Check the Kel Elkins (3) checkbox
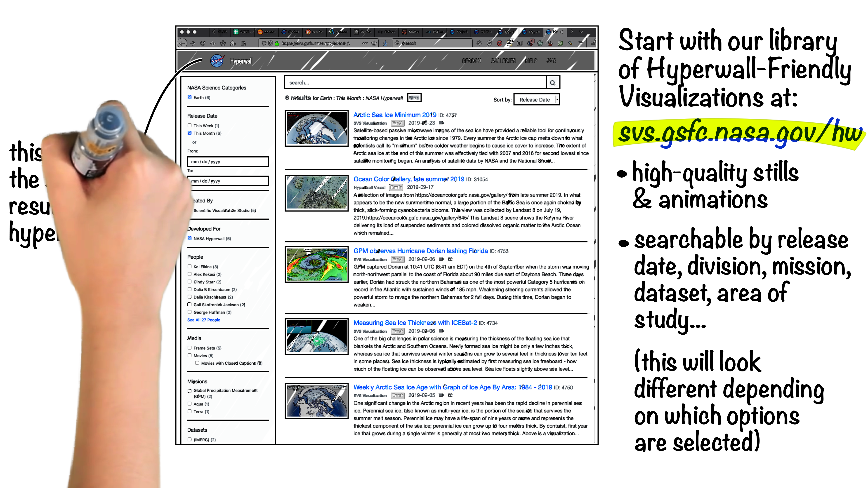Viewport: 868px width, 488px height. [x=189, y=266]
